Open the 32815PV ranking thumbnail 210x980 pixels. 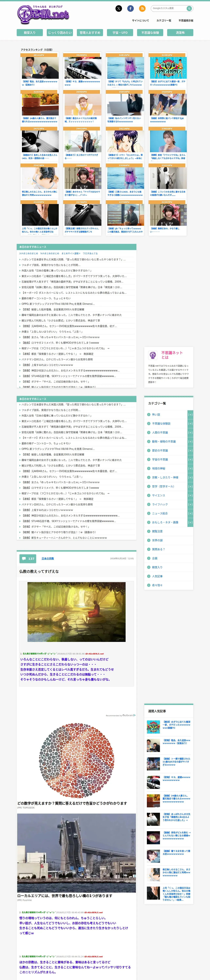point(125,68)
